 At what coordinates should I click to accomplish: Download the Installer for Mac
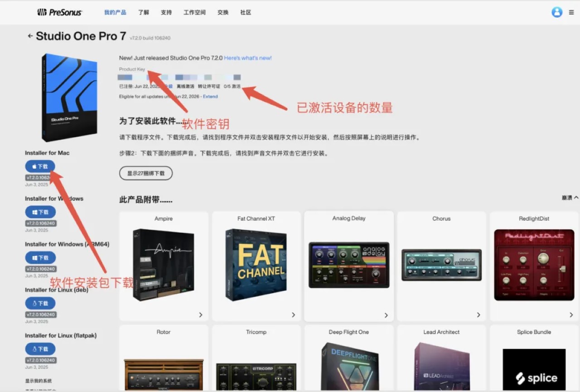(40, 166)
